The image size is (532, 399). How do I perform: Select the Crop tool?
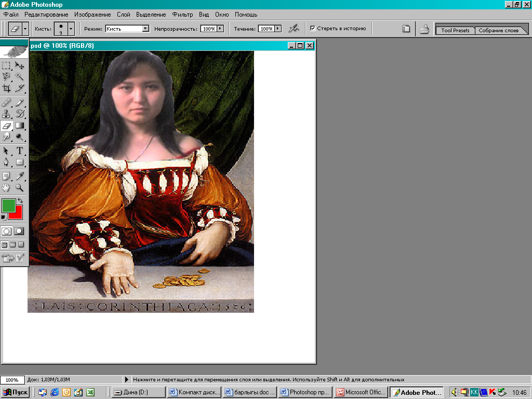pyautogui.click(x=6, y=88)
